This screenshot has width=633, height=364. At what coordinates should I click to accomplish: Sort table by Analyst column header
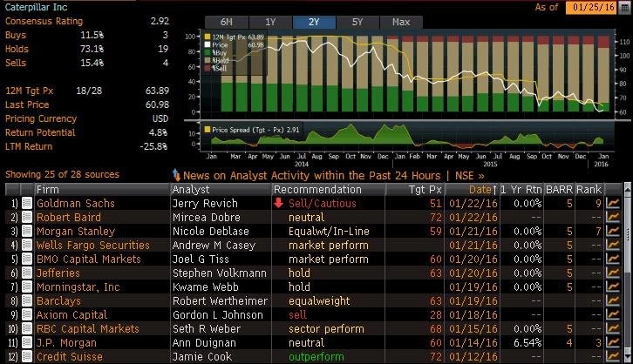click(x=221, y=190)
